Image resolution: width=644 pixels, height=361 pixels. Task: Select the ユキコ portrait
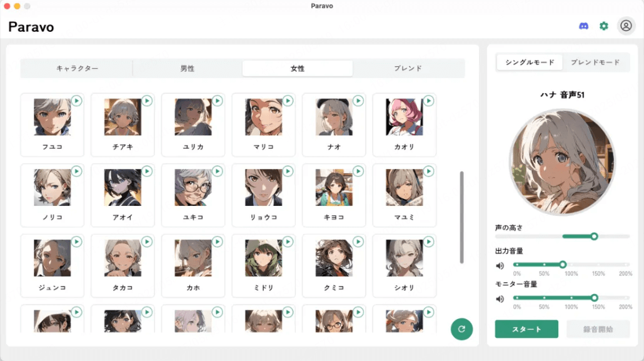point(193,187)
